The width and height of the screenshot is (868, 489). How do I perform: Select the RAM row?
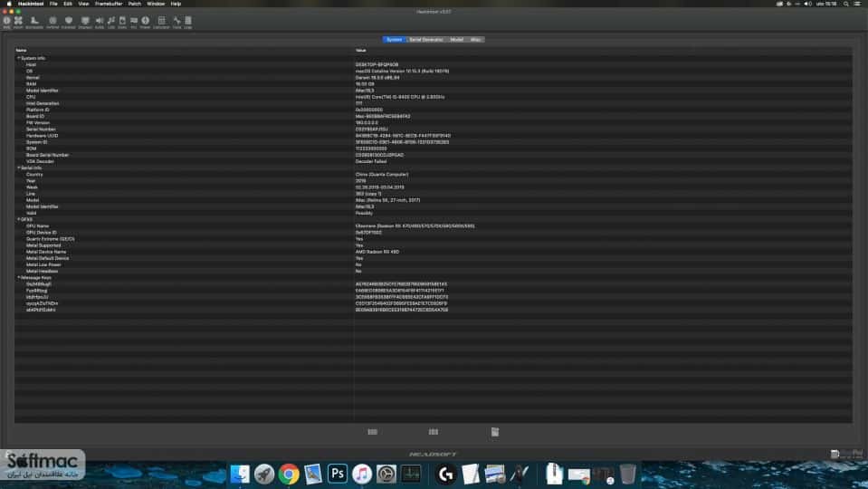(x=434, y=84)
